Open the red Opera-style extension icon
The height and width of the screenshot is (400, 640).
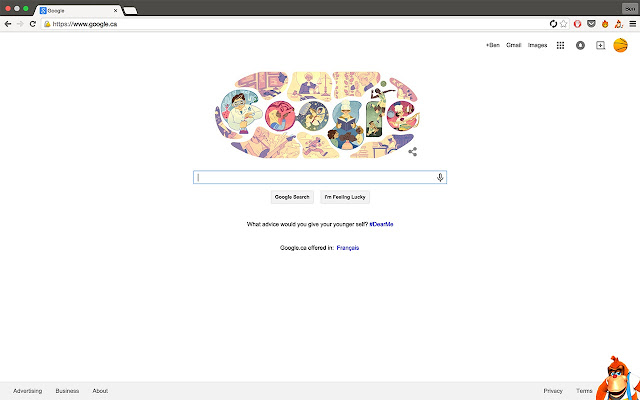coord(577,24)
